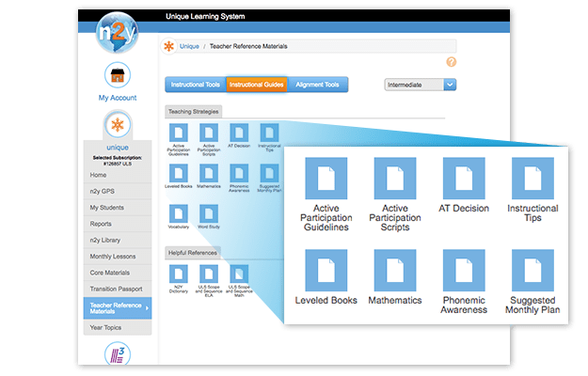Open Reports sidebar item
The width and height of the screenshot is (588, 376).
(x=118, y=224)
